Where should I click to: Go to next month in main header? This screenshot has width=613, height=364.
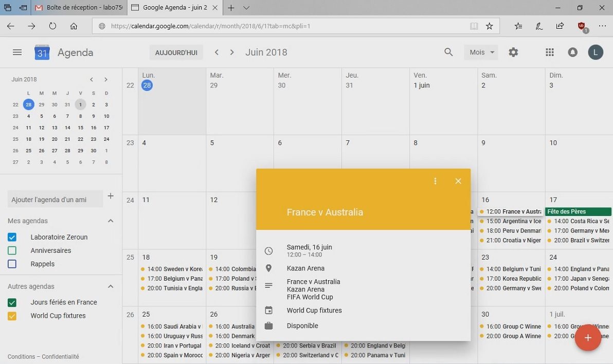(232, 52)
